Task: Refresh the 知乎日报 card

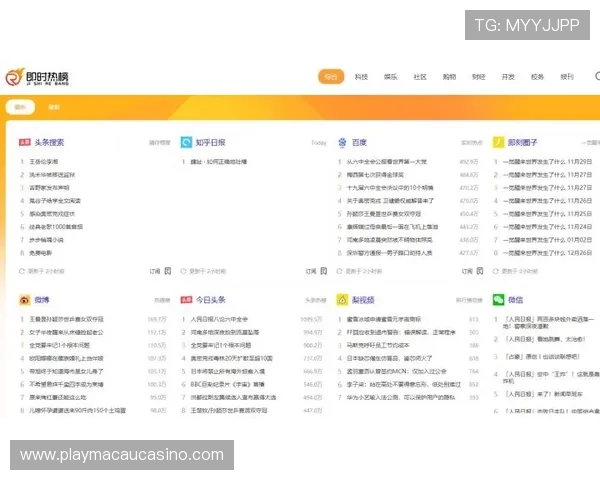Action: [183, 271]
